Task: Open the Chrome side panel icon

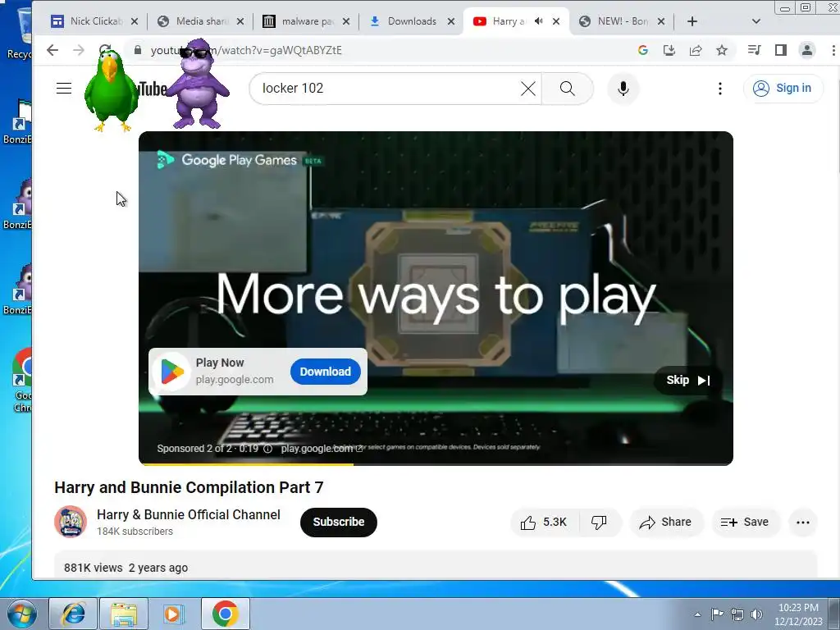Action: point(781,50)
